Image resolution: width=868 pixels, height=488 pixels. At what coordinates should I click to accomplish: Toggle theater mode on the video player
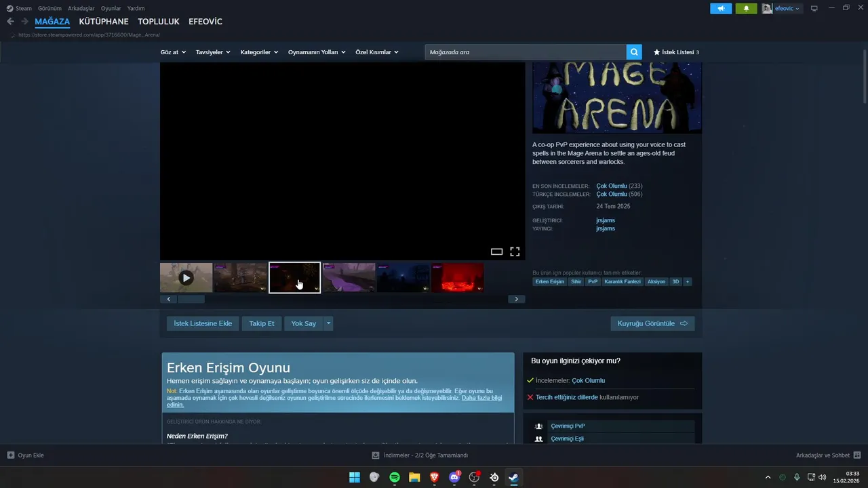[x=496, y=251]
